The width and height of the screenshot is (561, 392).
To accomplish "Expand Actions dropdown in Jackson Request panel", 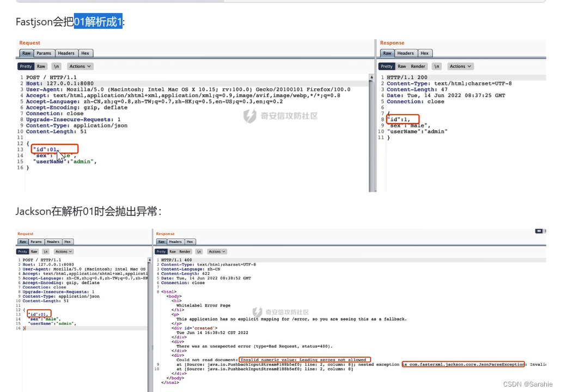I will [x=63, y=252].
